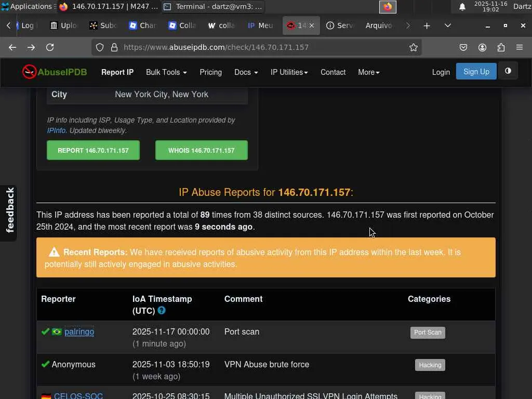Image resolution: width=532 pixels, height=399 pixels.
Task: Switch to Char tab
Action: tap(142, 26)
